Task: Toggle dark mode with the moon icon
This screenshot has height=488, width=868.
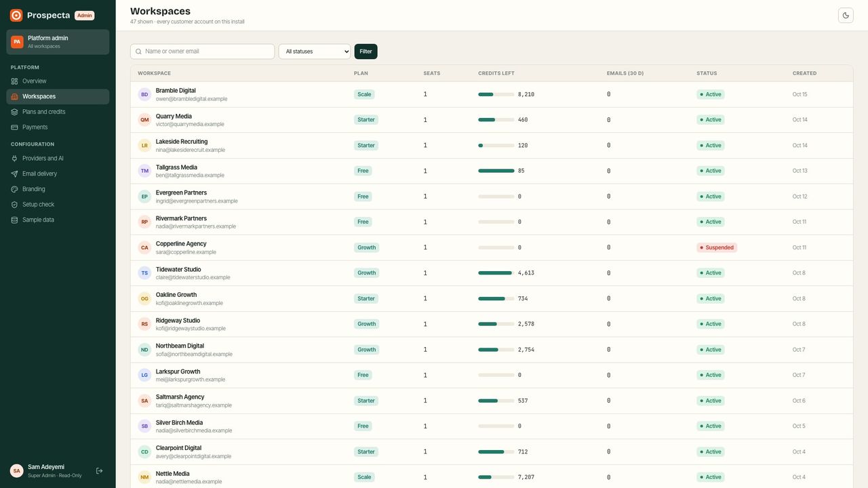Action: (x=846, y=16)
